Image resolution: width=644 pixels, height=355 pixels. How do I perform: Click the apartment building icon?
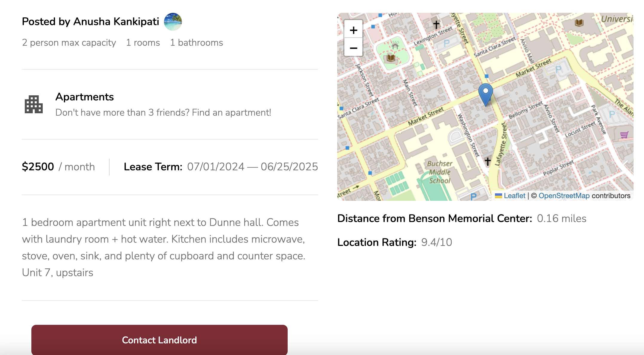point(33,105)
